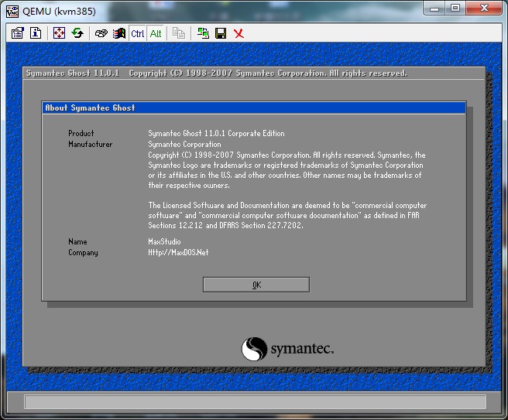Click the "About Symantec Ghost" dialog title

(90, 108)
